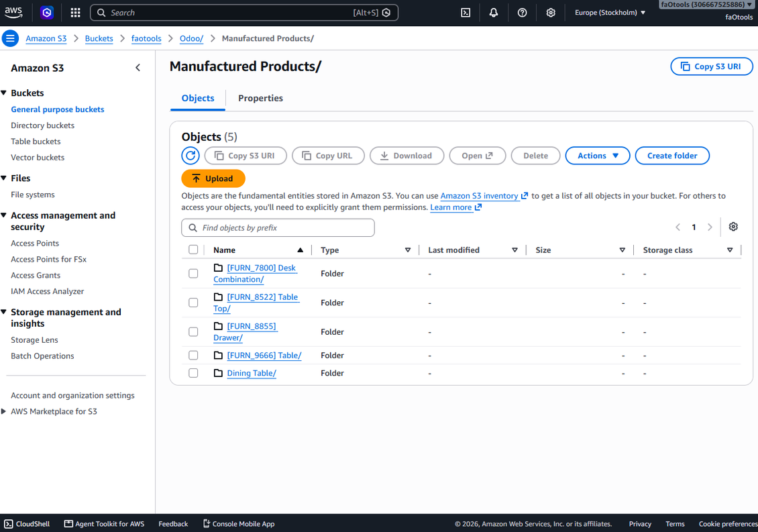Click the Delete button
Image resolution: width=758 pixels, height=532 pixels.
pos(535,156)
